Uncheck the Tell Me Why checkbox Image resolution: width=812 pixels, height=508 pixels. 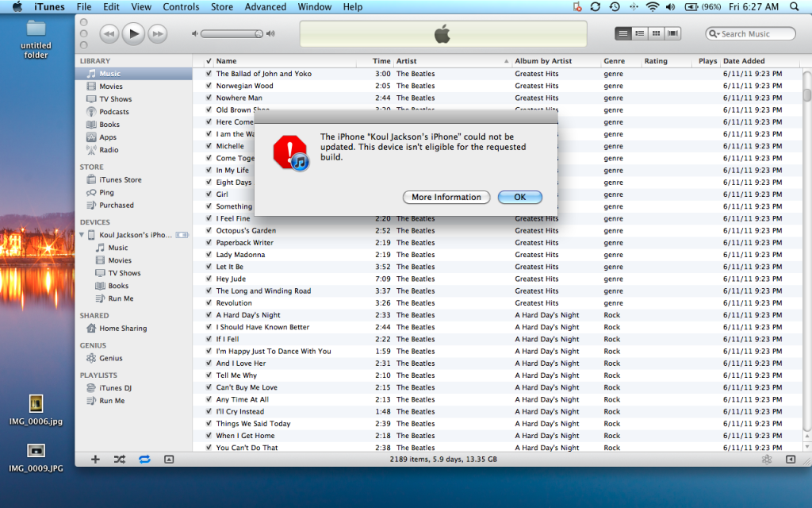coord(209,375)
